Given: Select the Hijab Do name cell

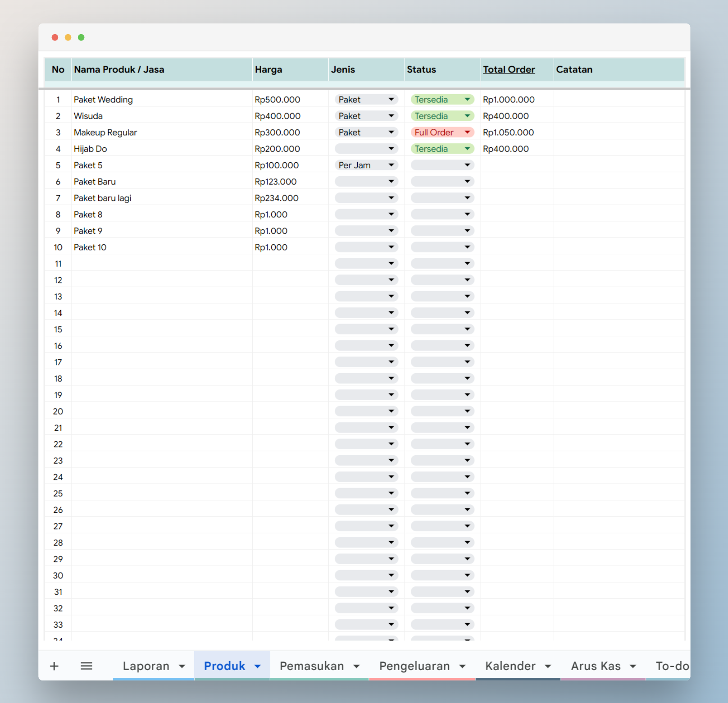Looking at the screenshot, I should pos(162,149).
